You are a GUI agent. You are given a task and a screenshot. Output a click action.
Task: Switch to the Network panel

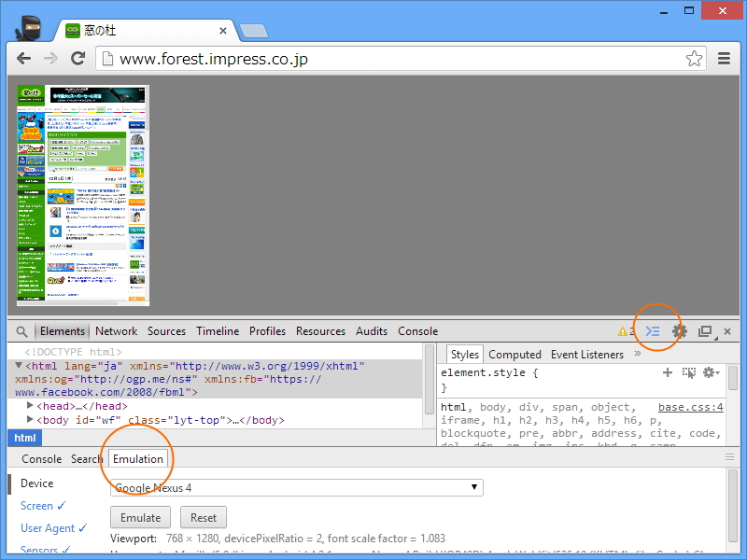[116, 331]
